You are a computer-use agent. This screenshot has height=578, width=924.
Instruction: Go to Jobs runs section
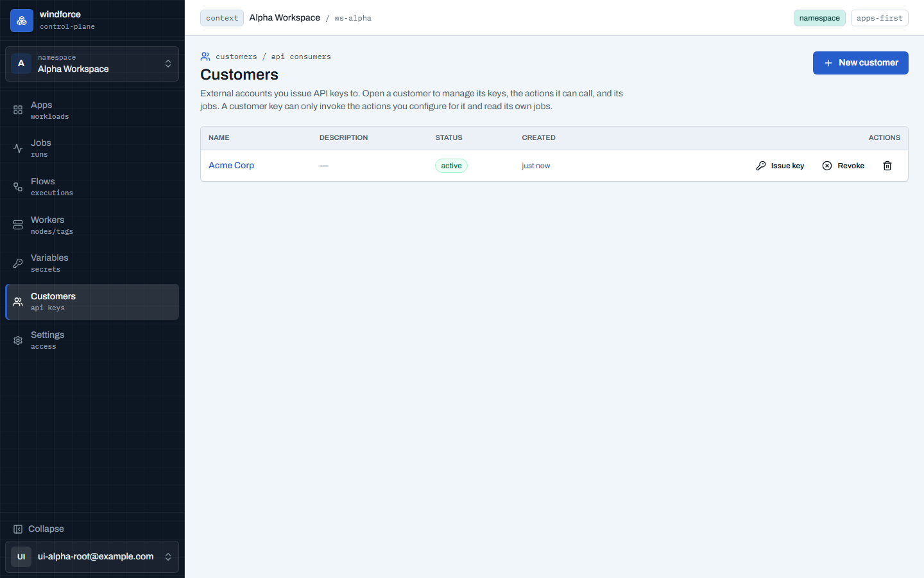pos(92,148)
